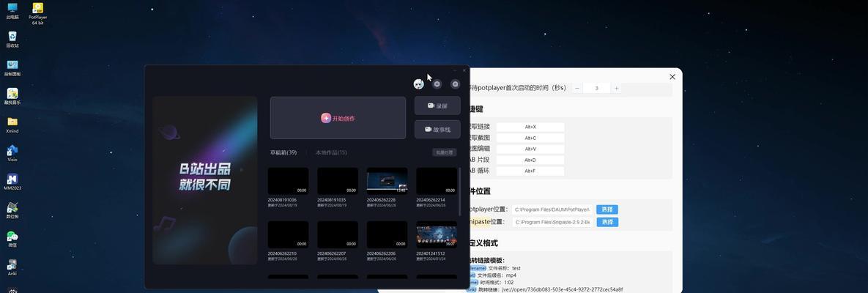The width and height of the screenshot is (868, 293).
Task: Click the startup seconds field showing 3
Action: point(597,88)
